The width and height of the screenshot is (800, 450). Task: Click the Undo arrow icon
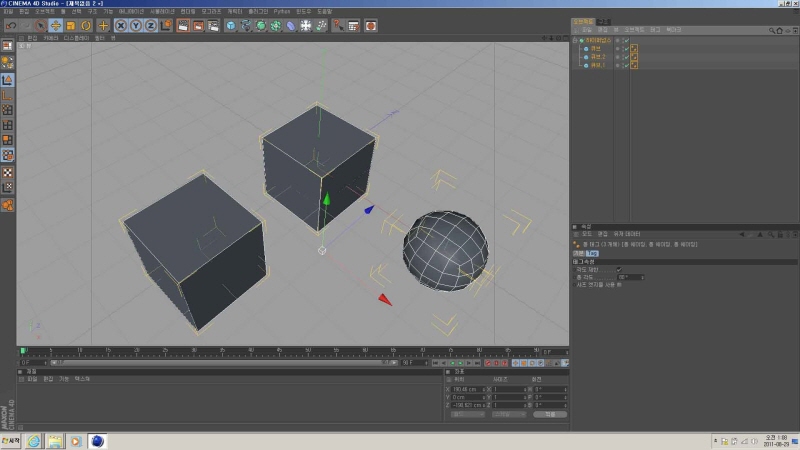[x=9, y=25]
